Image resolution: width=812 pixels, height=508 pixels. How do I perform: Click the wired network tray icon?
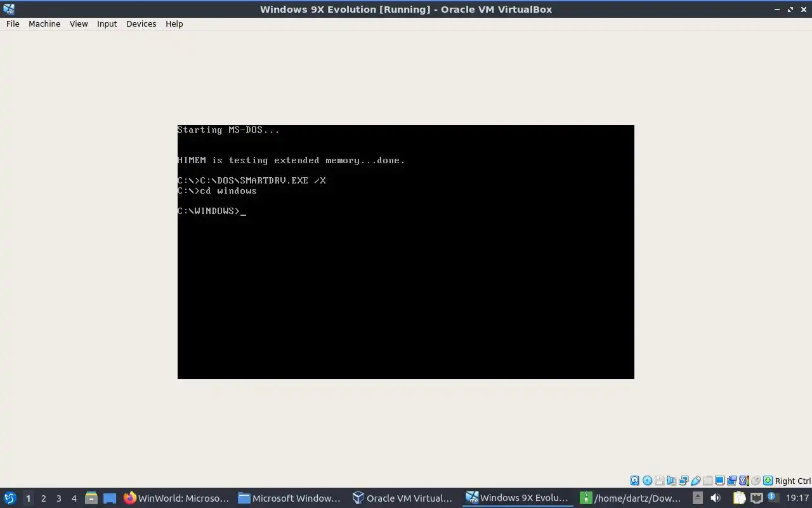pos(756,498)
